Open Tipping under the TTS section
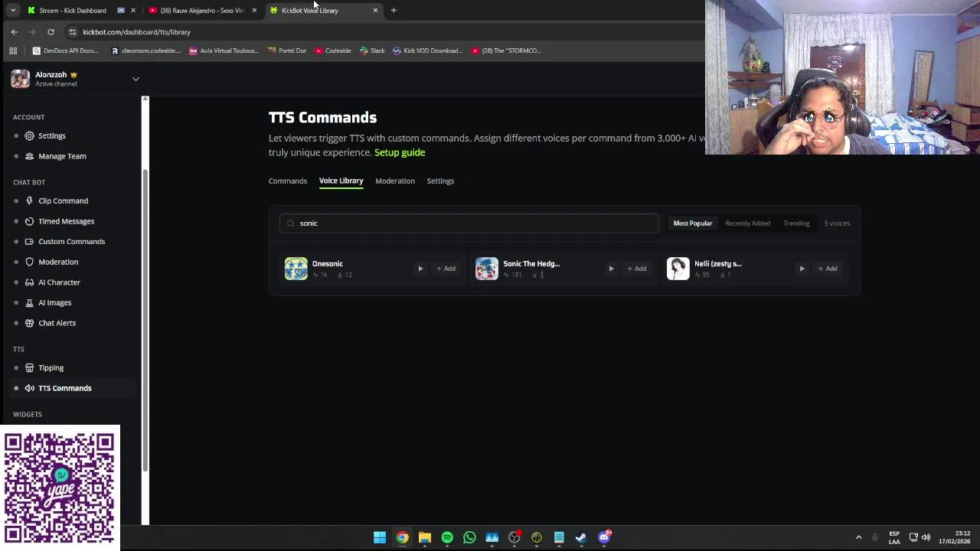Viewport: 980px width, 551px height. click(x=51, y=368)
